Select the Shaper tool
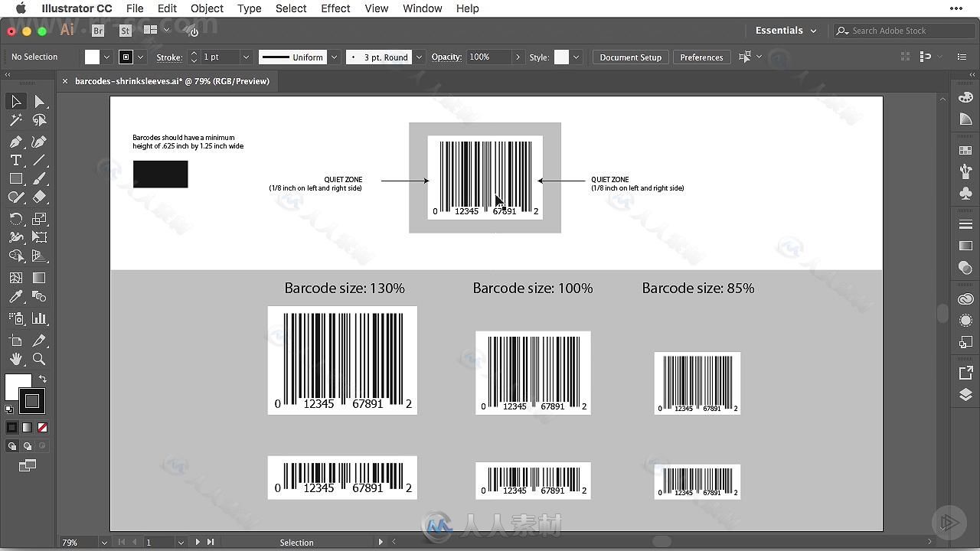 click(x=16, y=197)
